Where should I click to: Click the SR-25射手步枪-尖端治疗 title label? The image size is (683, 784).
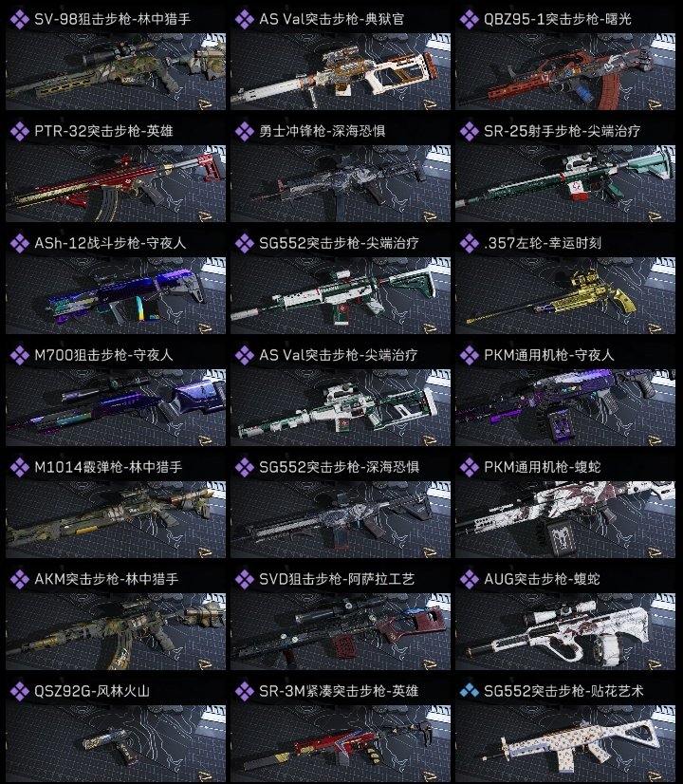tap(562, 132)
